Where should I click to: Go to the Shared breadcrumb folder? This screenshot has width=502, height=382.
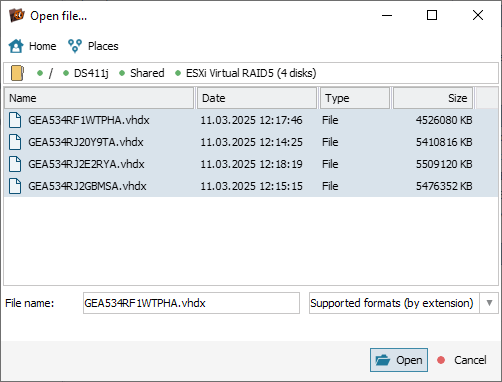coord(147,73)
